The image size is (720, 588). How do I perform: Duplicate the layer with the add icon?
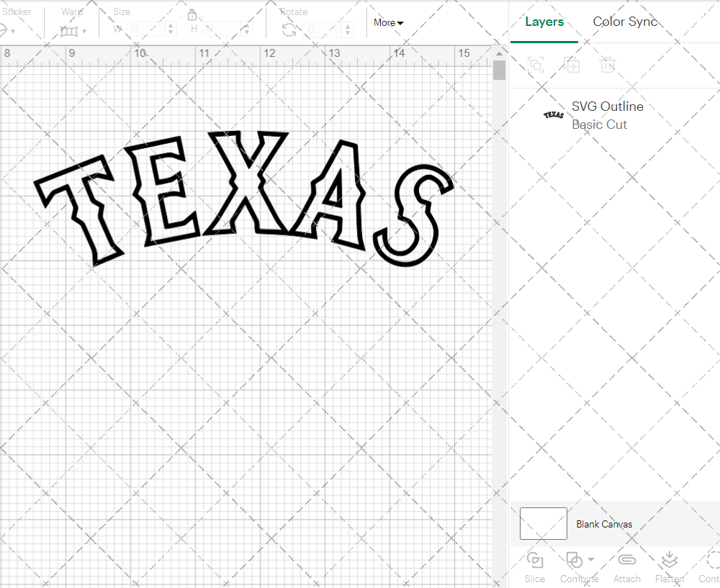[x=572, y=65]
